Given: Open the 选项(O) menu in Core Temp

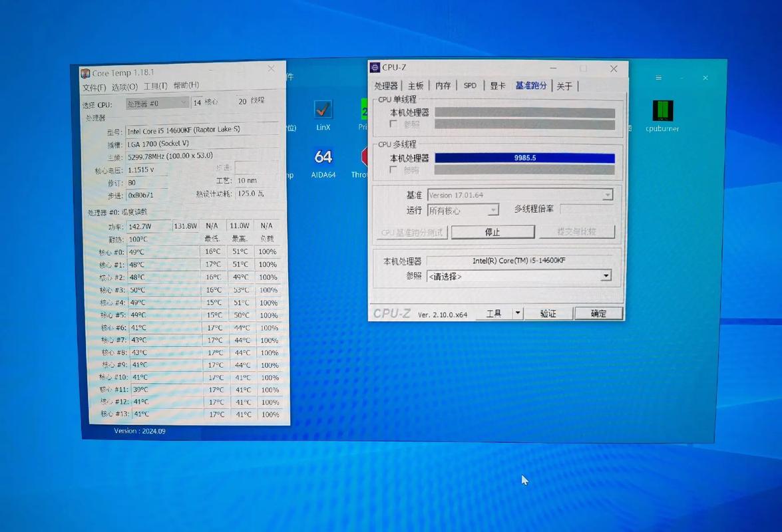Looking at the screenshot, I should 124,86.
